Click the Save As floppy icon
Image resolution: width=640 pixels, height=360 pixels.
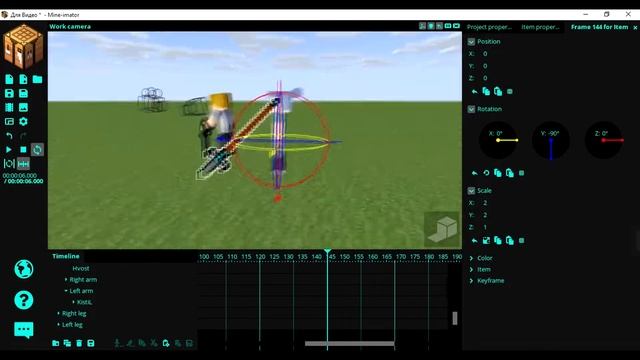point(23,93)
